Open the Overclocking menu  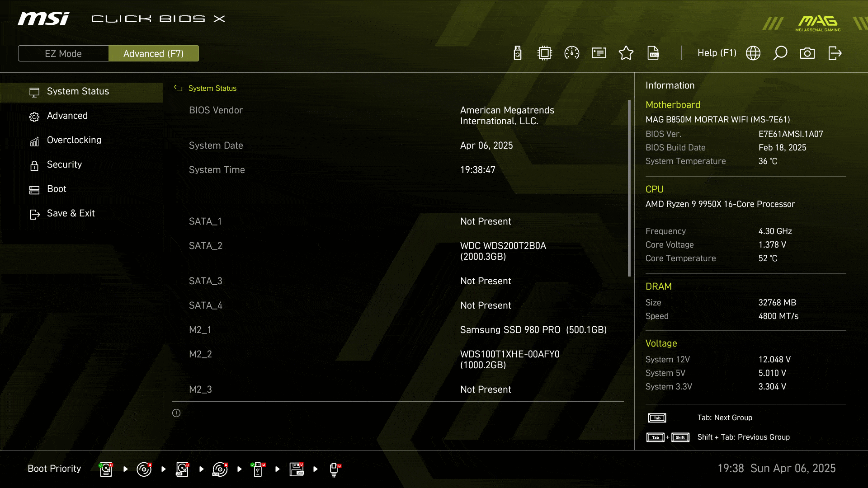(x=81, y=140)
